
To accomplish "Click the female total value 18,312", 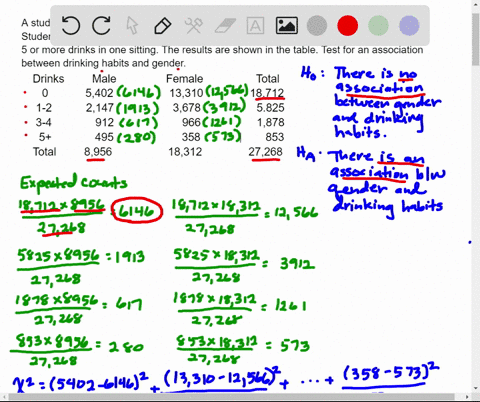I will pos(185,152).
